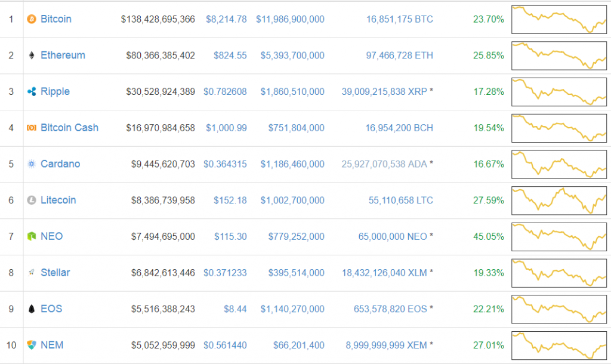Image resolution: width=611 pixels, height=364 pixels.
Task: Click supply 39,009,215,838 XRP
Action: tap(384, 91)
